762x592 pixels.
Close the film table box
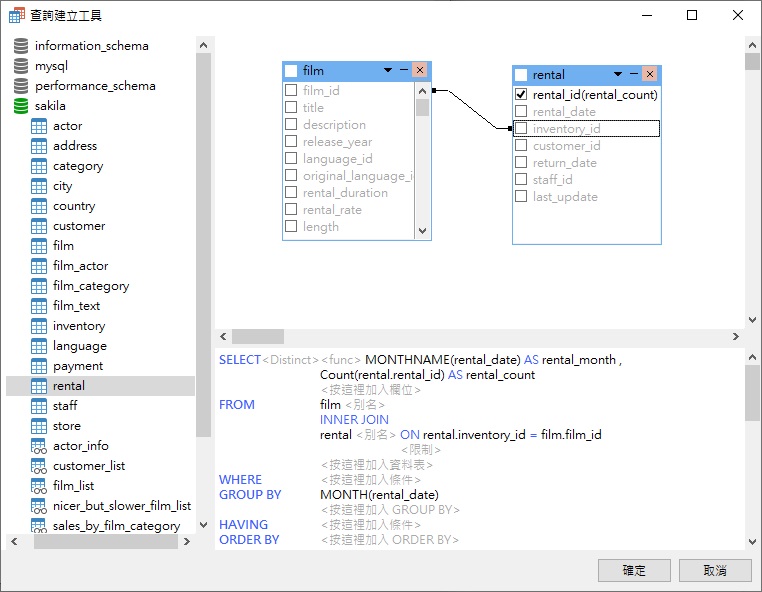click(x=419, y=71)
